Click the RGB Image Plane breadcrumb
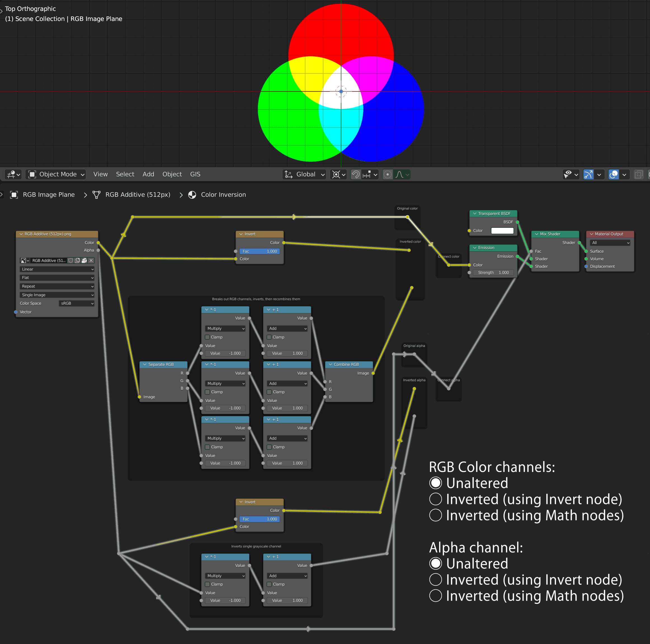650x644 pixels. [49, 194]
